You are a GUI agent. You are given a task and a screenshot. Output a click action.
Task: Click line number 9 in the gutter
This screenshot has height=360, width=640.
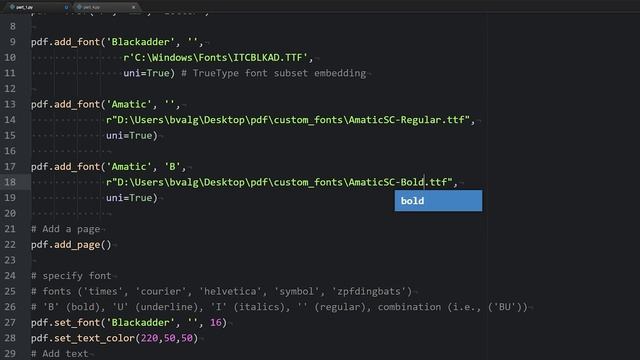[12, 42]
